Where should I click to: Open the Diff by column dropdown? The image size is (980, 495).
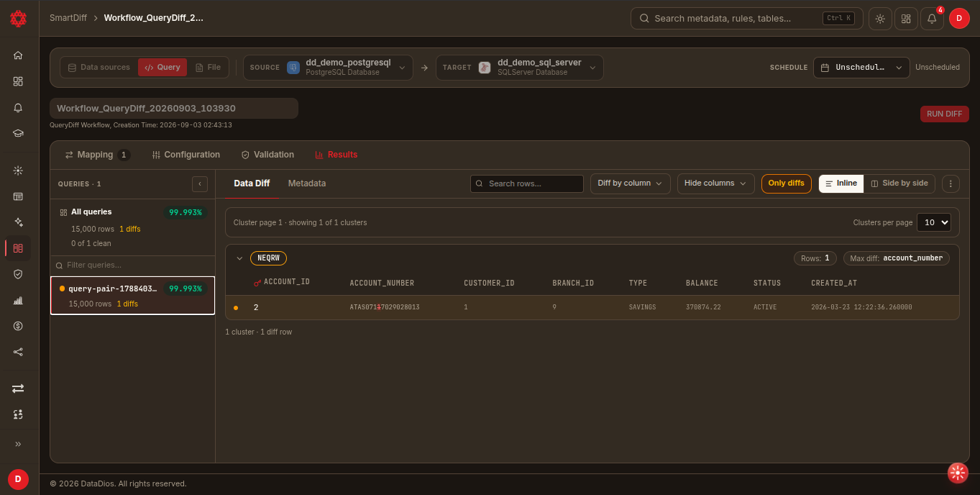[630, 183]
